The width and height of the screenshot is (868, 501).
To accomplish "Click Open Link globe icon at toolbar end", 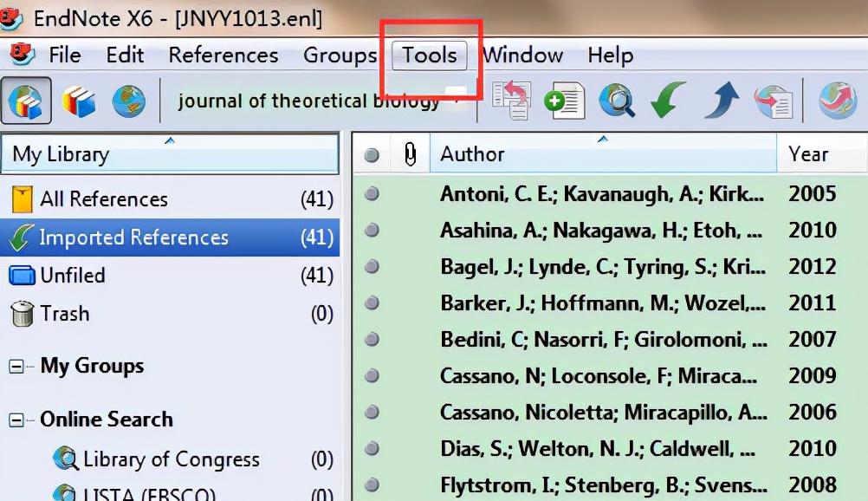I will pyautogui.click(x=838, y=101).
